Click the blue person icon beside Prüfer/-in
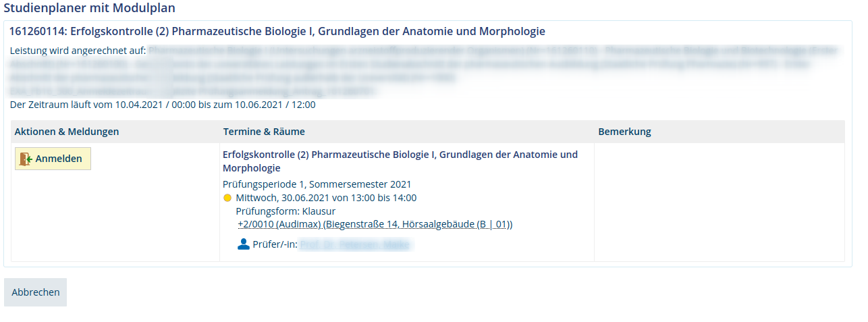This screenshot has height=322, width=868. point(244,244)
